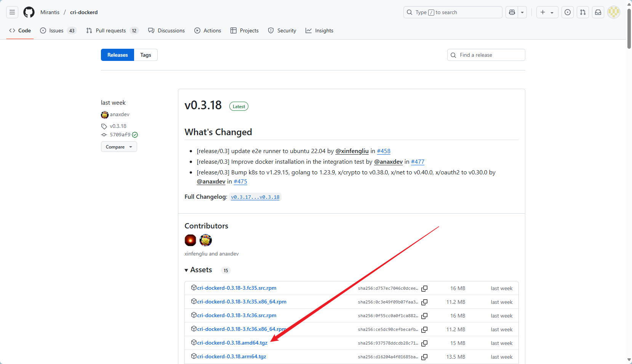This screenshot has width=632, height=364.
Task: Switch to the Issues tab
Action: (x=58, y=30)
